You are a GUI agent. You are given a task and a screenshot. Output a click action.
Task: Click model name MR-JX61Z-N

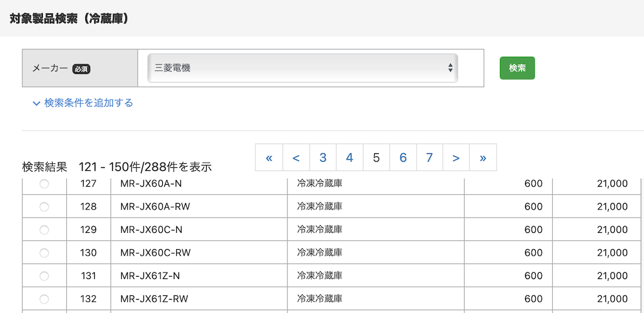(x=150, y=276)
